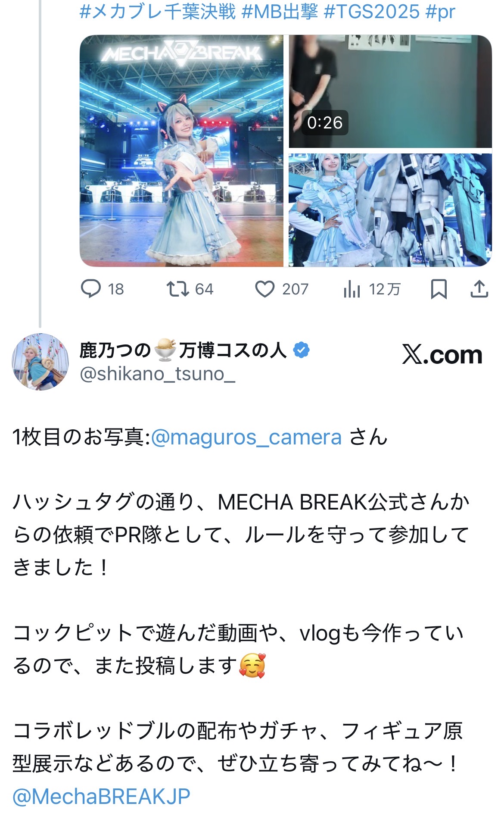Bookmark the post with the bookmark icon
Screen dimensions: 504x813
click(439, 289)
